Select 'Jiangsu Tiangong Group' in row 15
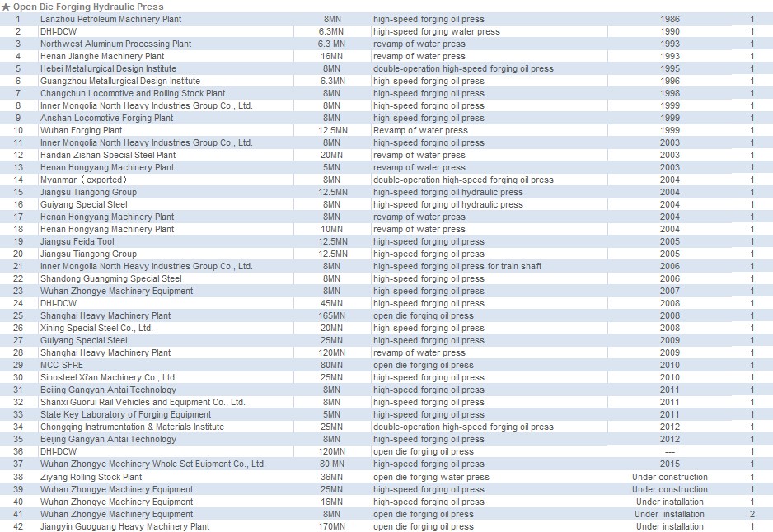Image resolution: width=773 pixels, height=532 pixels. pos(89,192)
